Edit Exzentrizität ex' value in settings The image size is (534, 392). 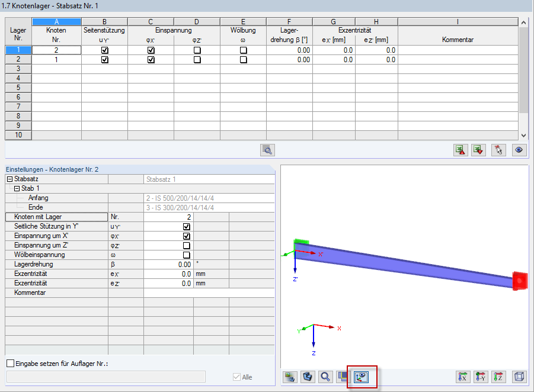(168, 274)
